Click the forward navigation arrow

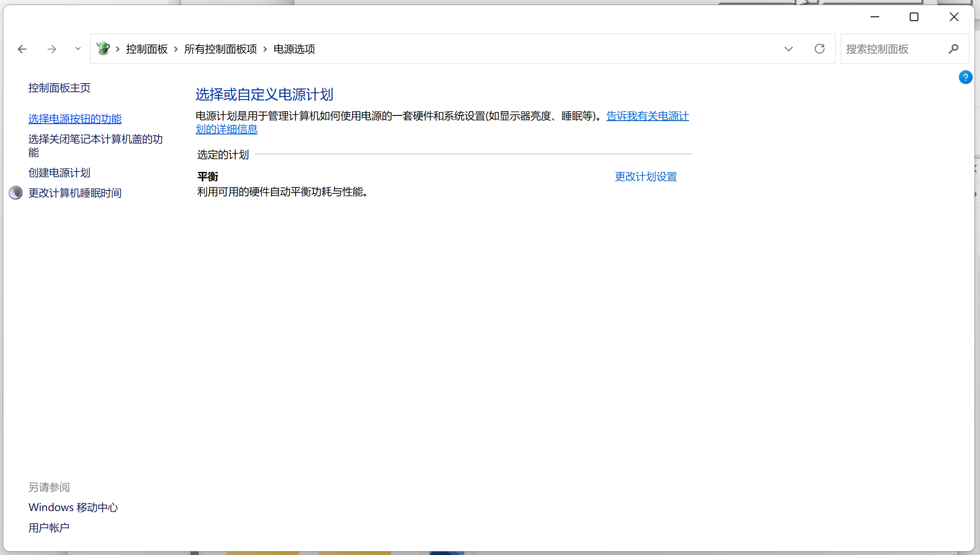pos(52,49)
